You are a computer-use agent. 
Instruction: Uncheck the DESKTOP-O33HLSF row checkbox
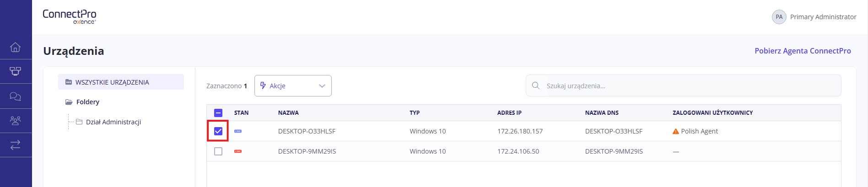[x=218, y=131]
